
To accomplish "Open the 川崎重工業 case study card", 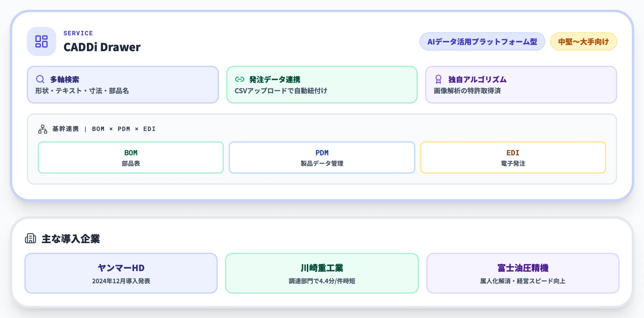I will coord(322,273).
